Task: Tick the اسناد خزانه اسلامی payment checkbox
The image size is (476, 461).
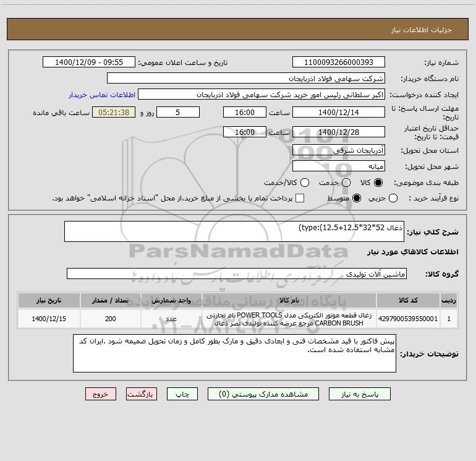Action: coord(300,198)
